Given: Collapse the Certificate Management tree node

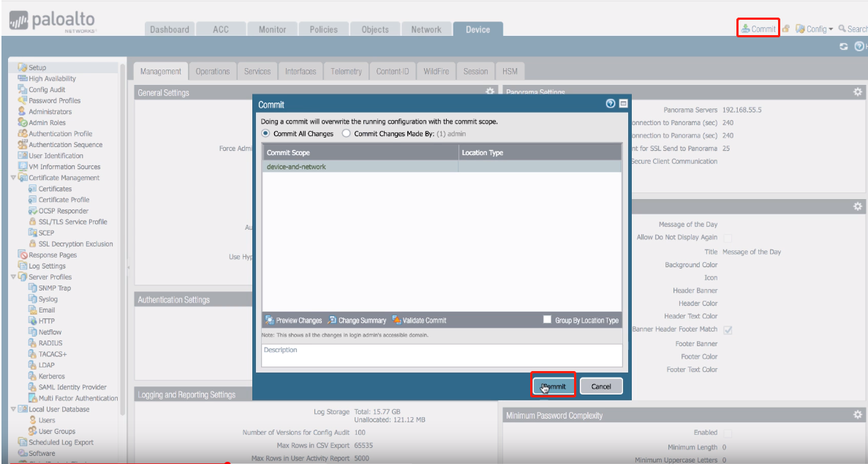Looking at the screenshot, I should point(14,178).
